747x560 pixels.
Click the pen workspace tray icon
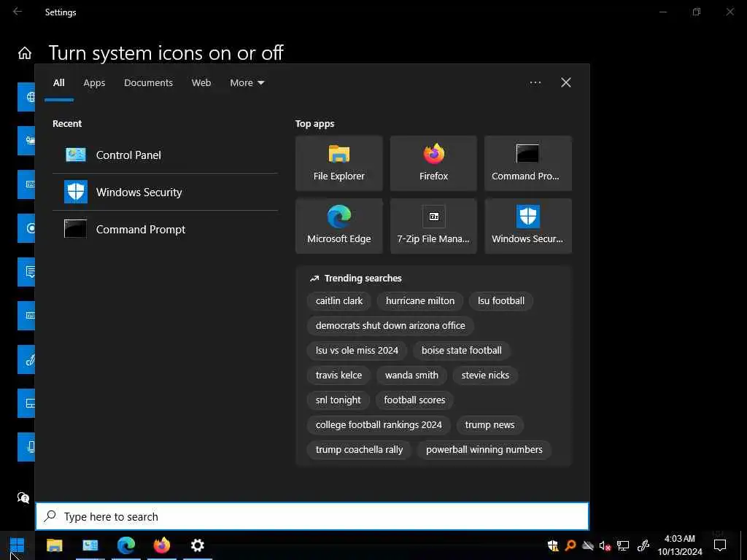[x=643, y=545]
